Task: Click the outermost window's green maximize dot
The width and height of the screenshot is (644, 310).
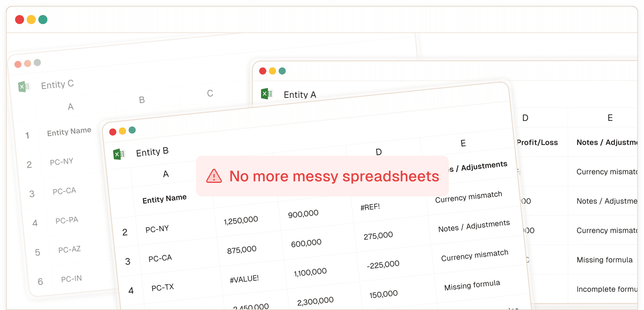Action: click(43, 20)
